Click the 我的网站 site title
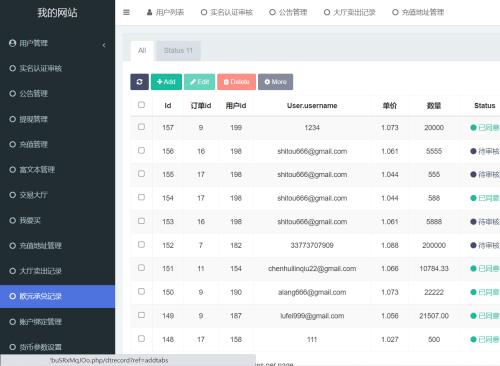The width and height of the screenshot is (500, 366). coord(57,13)
